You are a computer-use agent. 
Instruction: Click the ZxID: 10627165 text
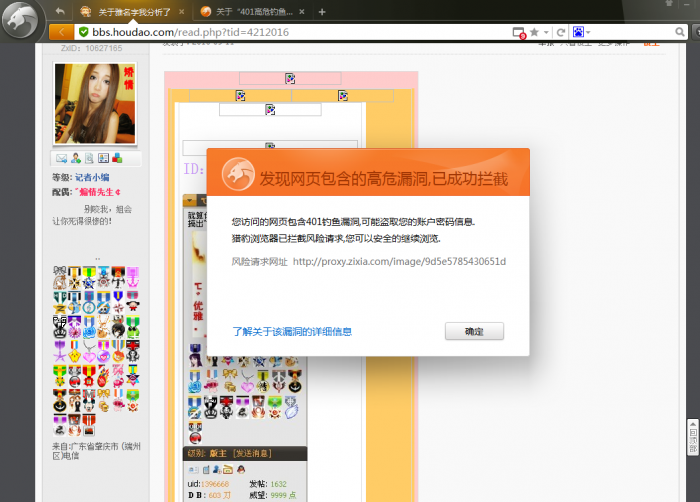91,48
